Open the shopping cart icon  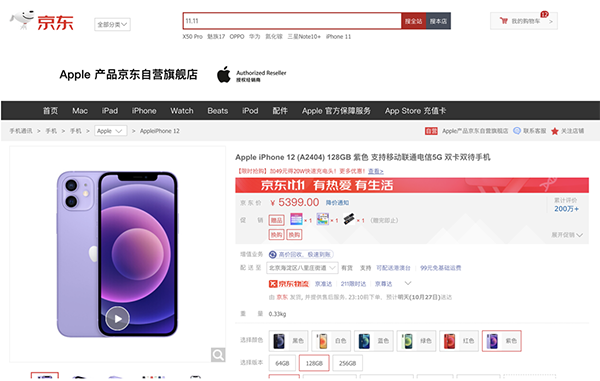click(x=504, y=21)
